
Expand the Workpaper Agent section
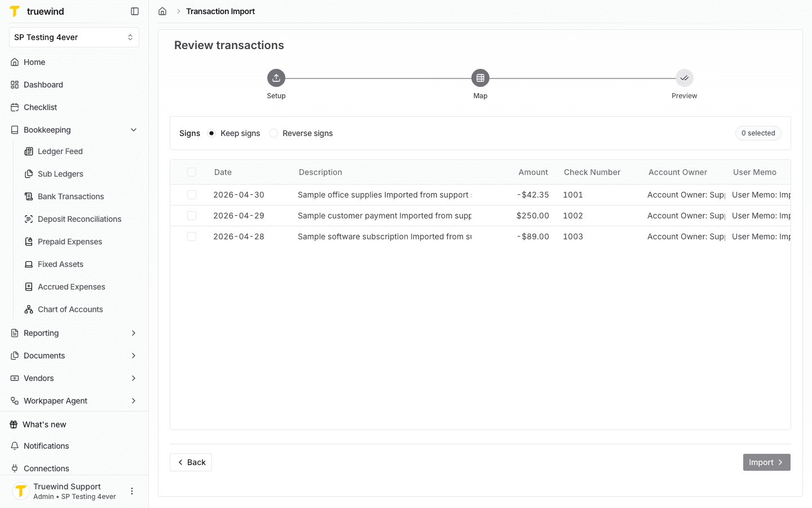click(134, 401)
